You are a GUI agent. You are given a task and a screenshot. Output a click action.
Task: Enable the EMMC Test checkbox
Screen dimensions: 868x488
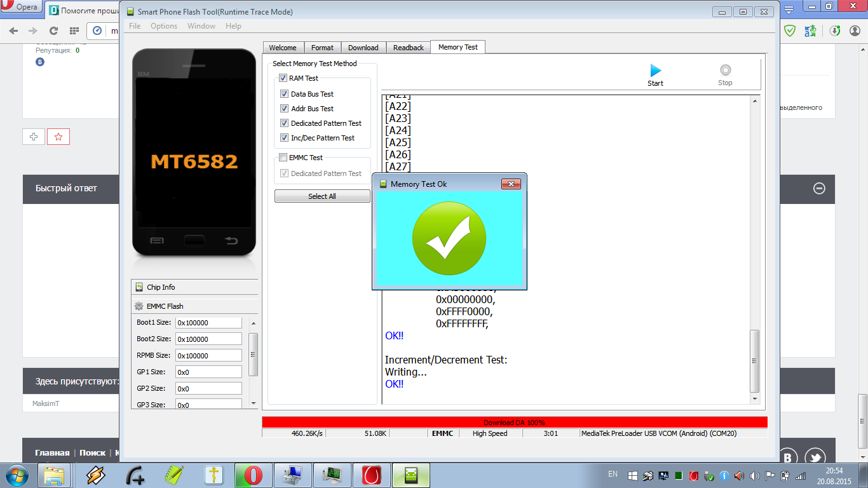coord(283,158)
